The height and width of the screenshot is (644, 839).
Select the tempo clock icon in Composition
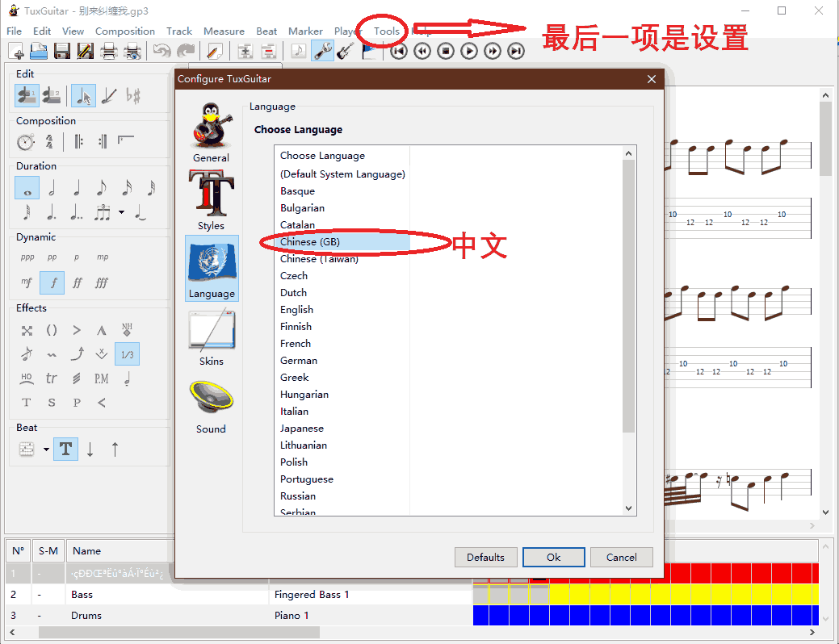tap(26, 142)
